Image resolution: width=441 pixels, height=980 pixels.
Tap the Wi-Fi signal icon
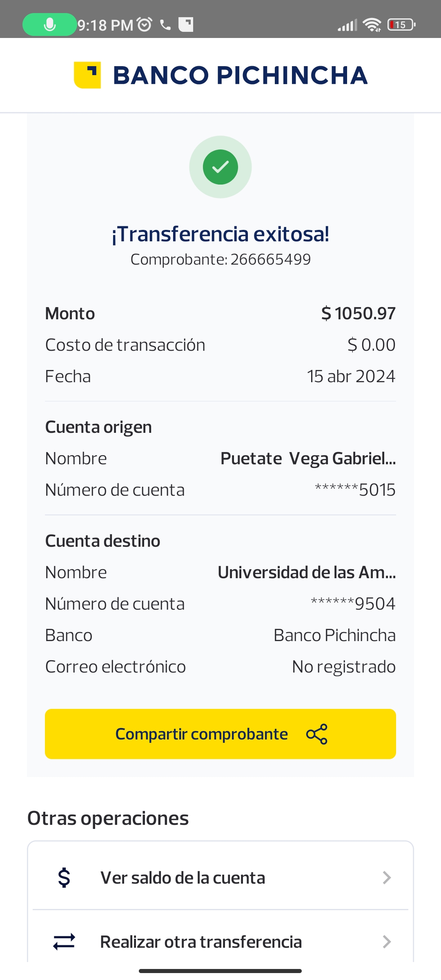click(x=372, y=24)
